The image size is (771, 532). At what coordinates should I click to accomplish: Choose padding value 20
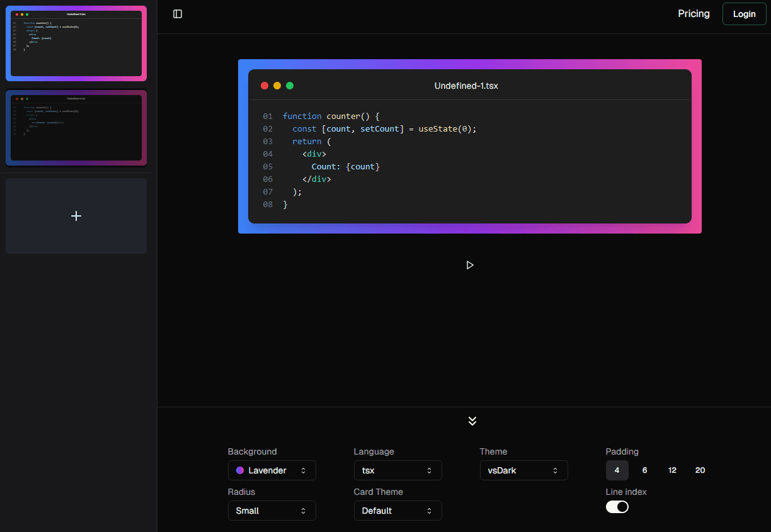700,470
